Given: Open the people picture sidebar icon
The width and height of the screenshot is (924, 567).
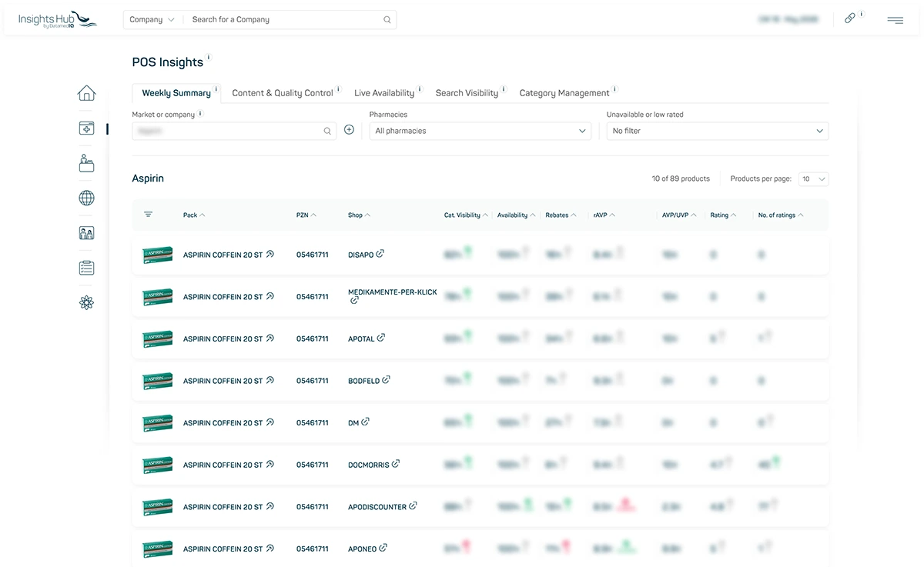Looking at the screenshot, I should click(86, 233).
